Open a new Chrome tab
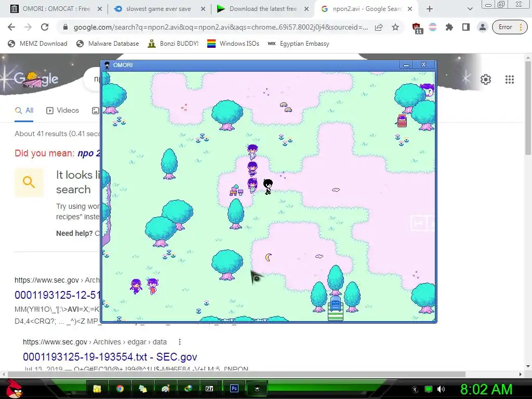 tap(430, 9)
